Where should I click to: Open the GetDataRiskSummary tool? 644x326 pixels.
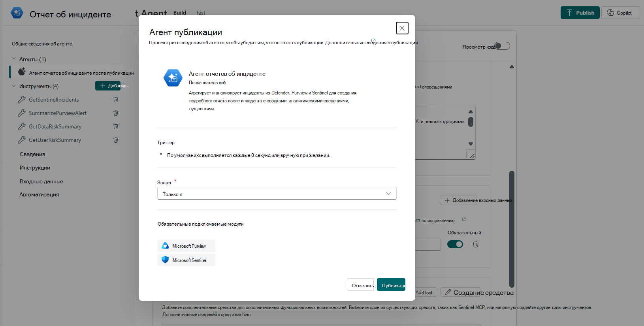tap(55, 126)
